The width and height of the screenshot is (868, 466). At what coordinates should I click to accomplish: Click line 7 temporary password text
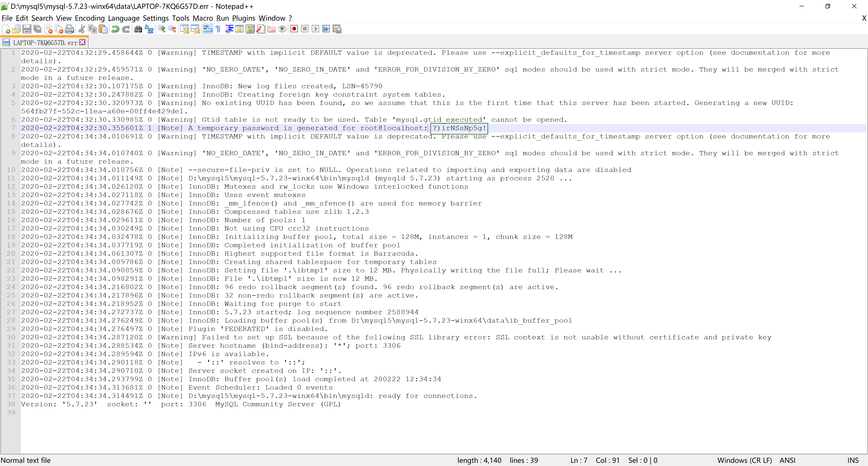[459, 128]
